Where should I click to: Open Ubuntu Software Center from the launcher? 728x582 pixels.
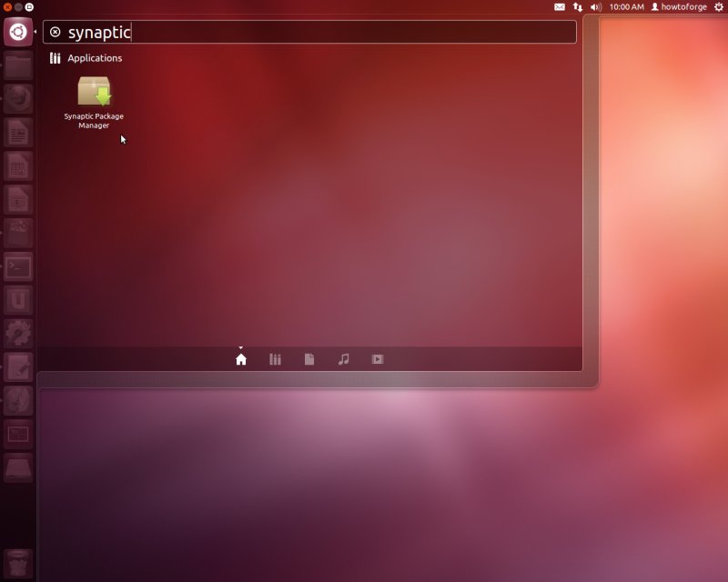18,233
